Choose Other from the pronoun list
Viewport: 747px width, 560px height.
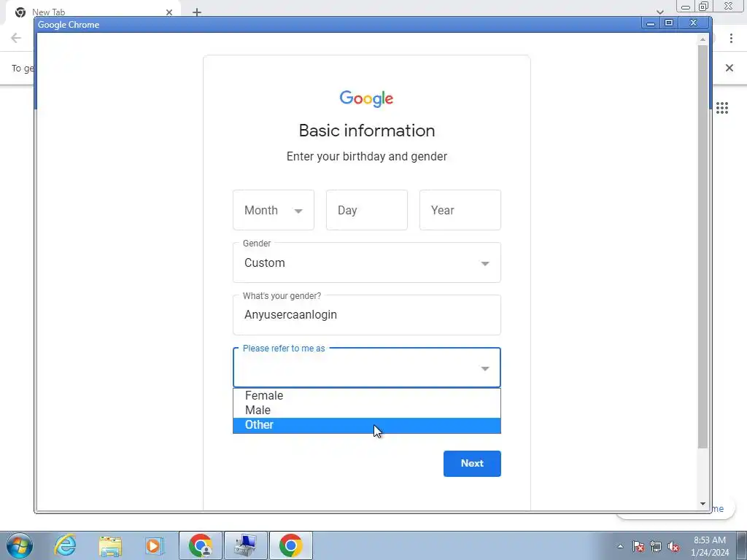pyautogui.click(x=367, y=425)
